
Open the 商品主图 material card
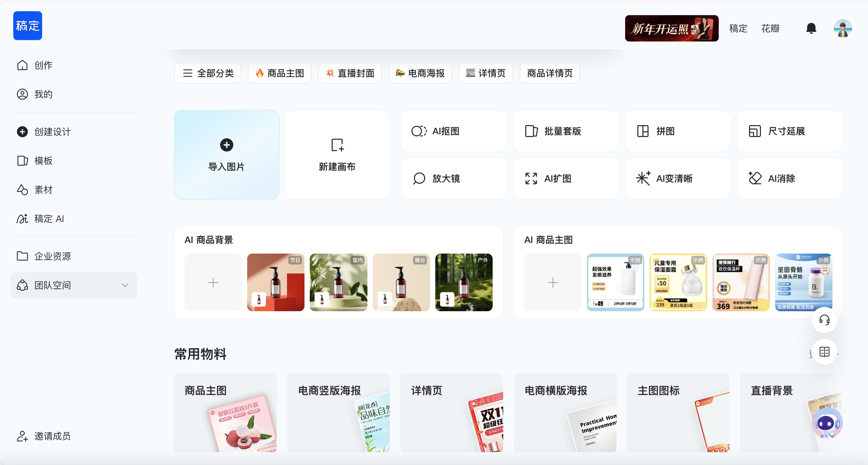pyautogui.click(x=225, y=412)
